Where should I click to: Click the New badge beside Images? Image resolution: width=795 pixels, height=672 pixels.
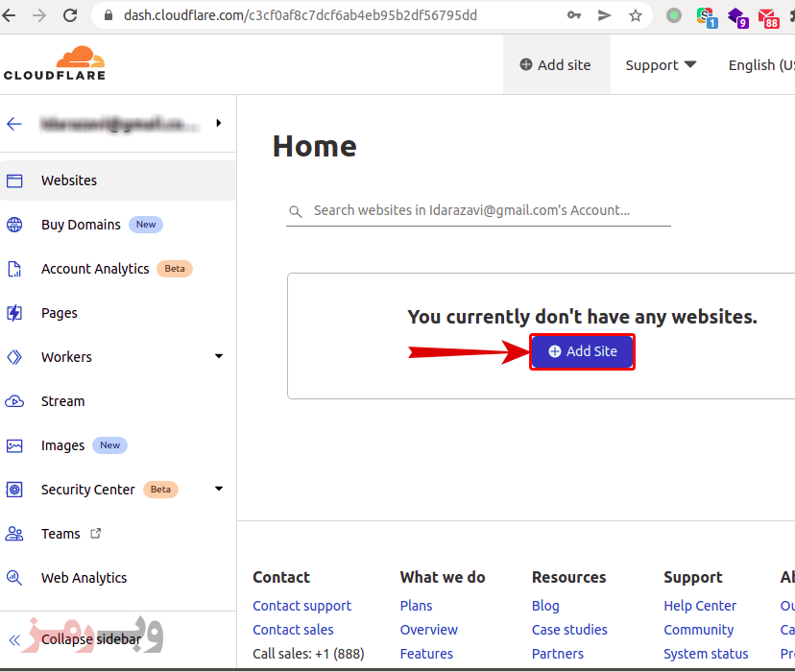tap(110, 445)
